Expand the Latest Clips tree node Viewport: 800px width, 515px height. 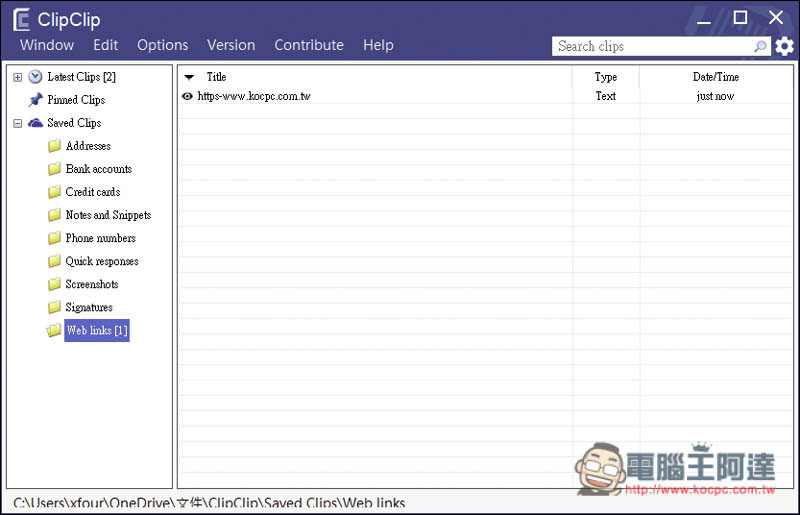click(x=18, y=78)
